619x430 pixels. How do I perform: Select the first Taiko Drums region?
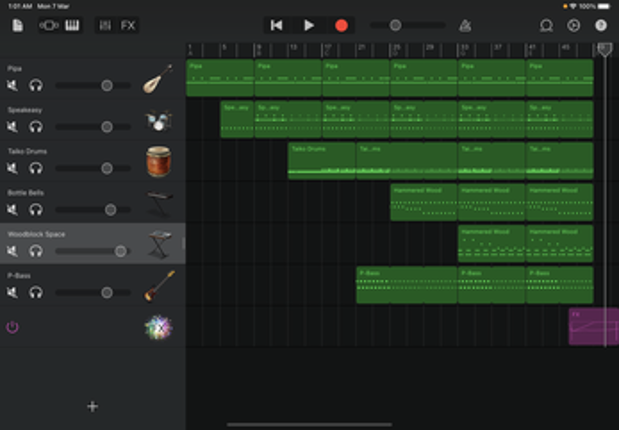(x=321, y=161)
